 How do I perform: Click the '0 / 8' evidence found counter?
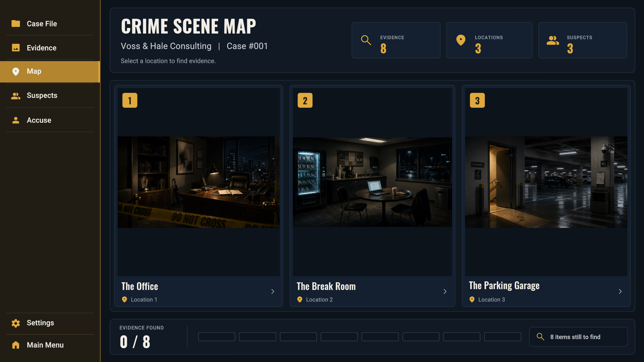click(x=135, y=342)
